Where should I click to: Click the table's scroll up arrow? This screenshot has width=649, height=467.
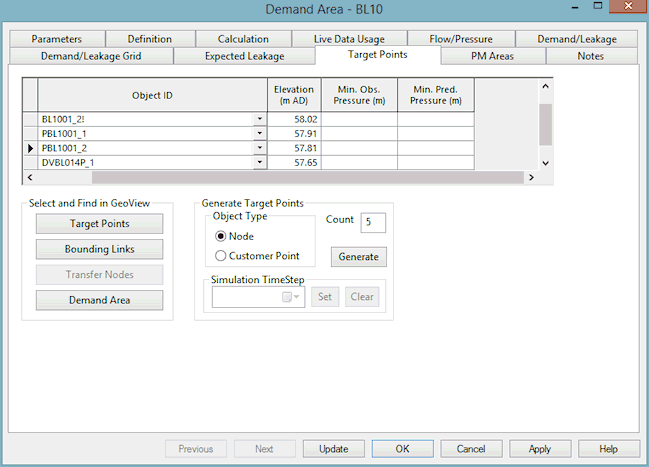click(x=546, y=87)
